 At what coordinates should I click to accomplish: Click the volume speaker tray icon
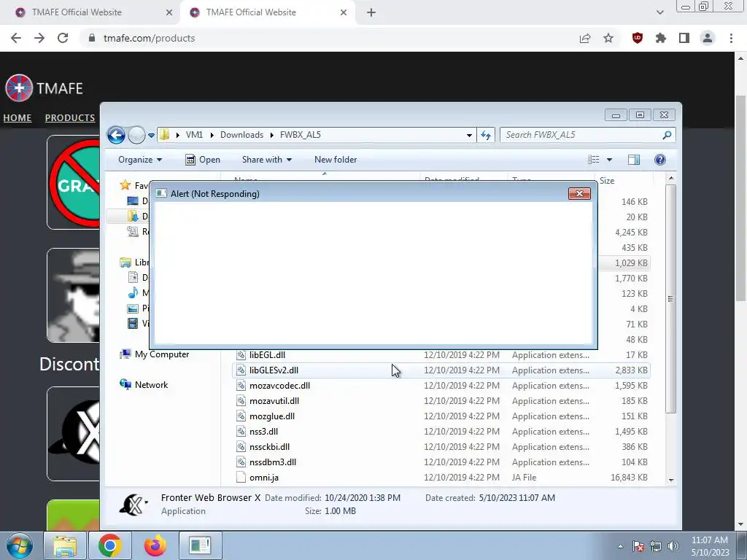[673, 546]
